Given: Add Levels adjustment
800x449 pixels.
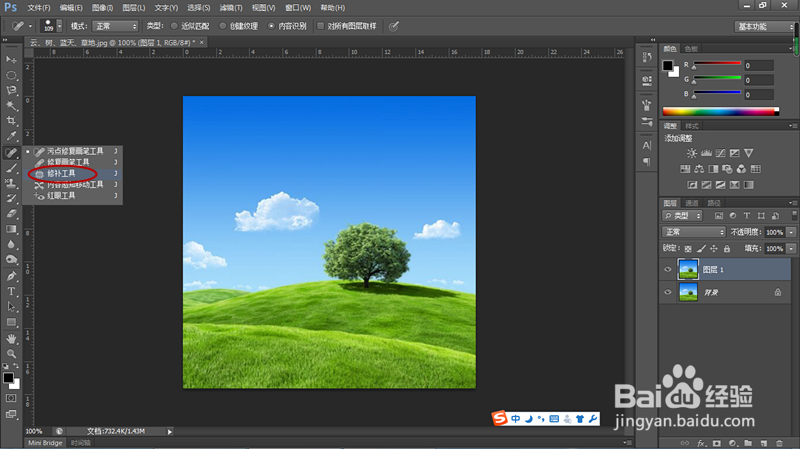Looking at the screenshot, I should (706, 153).
